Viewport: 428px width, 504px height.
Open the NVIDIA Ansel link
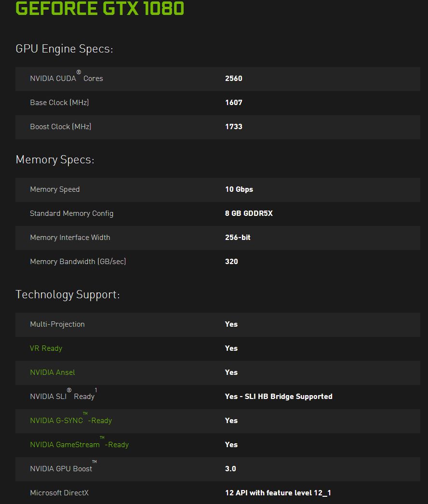point(53,372)
